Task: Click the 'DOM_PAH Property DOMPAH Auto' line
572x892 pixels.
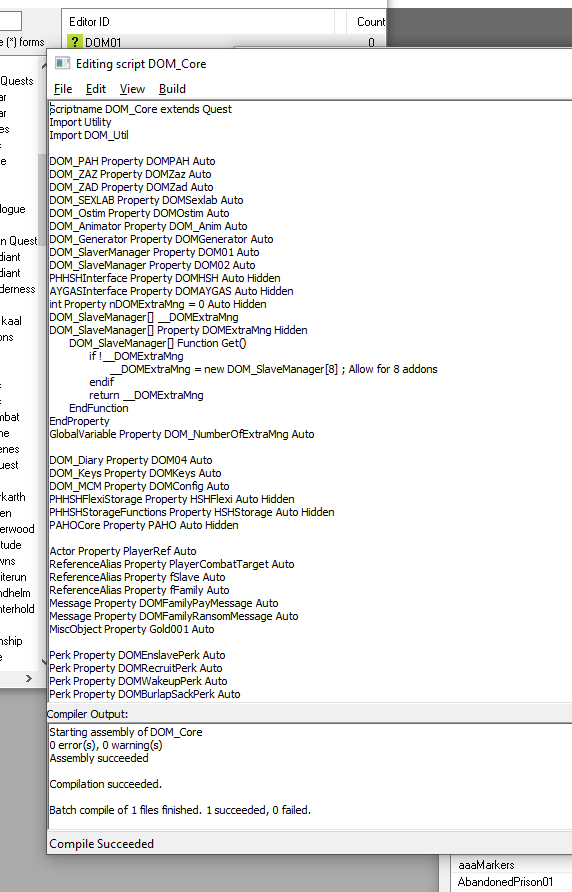Action: [x=132, y=161]
